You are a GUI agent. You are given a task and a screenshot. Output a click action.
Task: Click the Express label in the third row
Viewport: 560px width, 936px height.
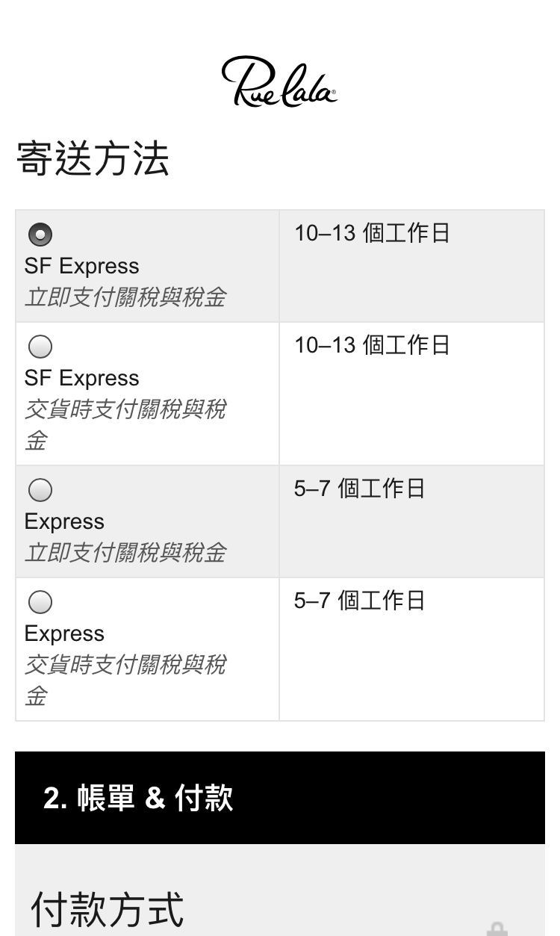click(x=64, y=521)
